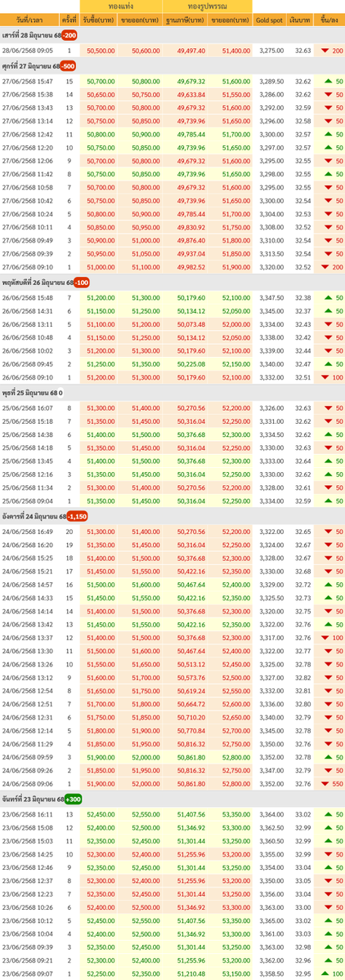Click the Gold spot value 3,317.00
Image resolution: width=345 pixels, height=980 pixels.
pos(271,638)
